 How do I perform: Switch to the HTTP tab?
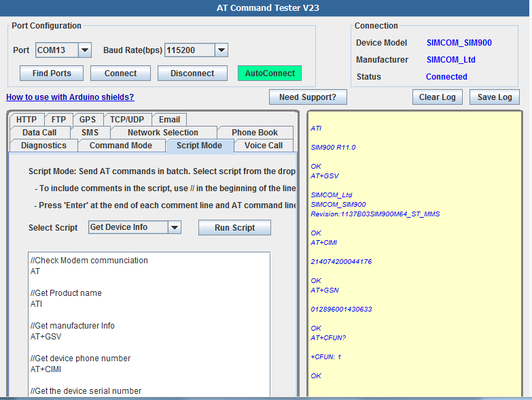[26, 120]
